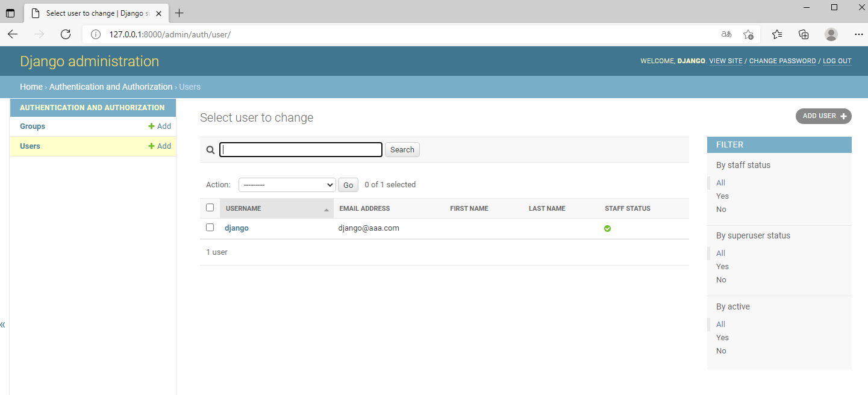Filter superuser status by No
Screen dimensions: 868x395
pyautogui.click(x=721, y=280)
